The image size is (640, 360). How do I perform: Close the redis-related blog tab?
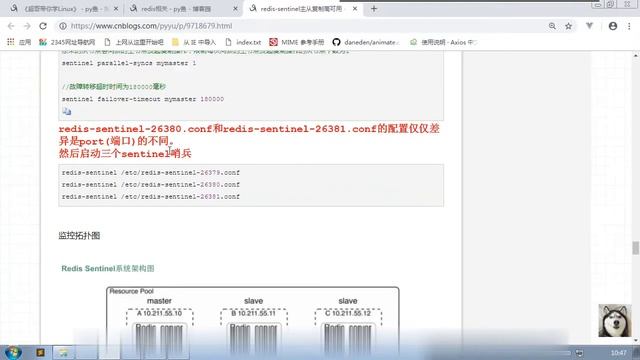click(x=235, y=9)
